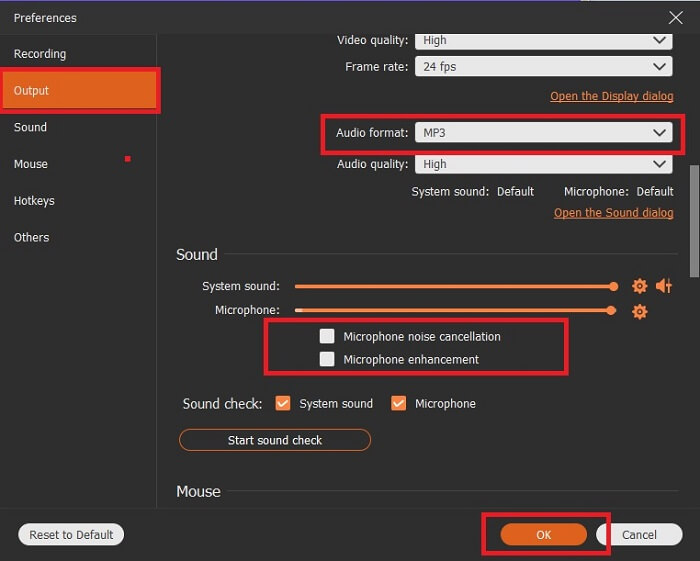700x561 pixels.
Task: Uncheck Microphone in Sound check
Action: click(399, 403)
